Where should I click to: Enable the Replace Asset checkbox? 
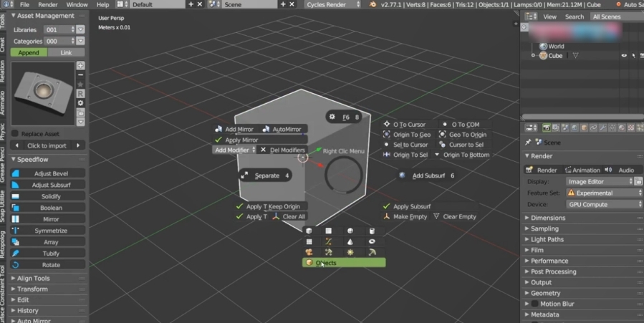click(x=15, y=133)
